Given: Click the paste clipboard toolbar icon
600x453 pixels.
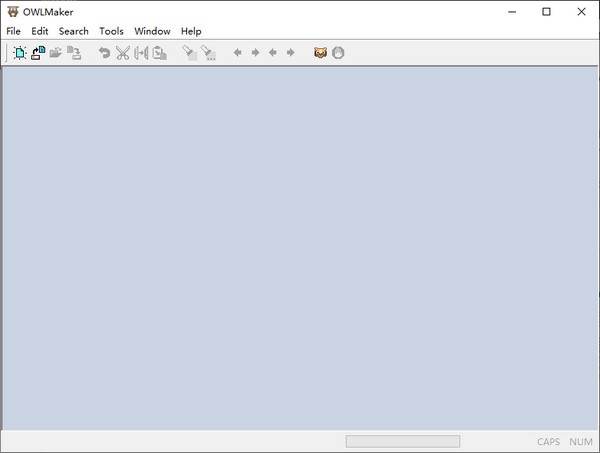Looking at the screenshot, I should click(x=159, y=53).
